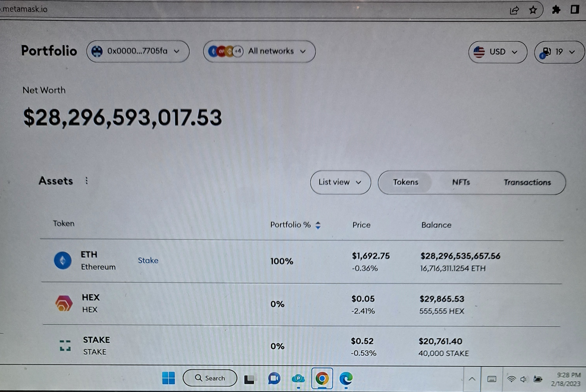Launch Microsoft Edge from the taskbar
586x392 pixels.
tap(346, 378)
